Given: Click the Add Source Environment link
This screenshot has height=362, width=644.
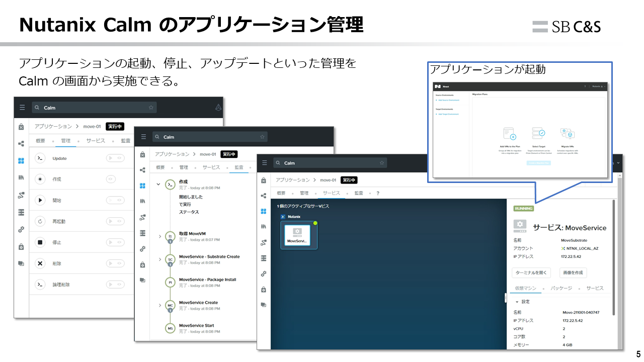Looking at the screenshot, I should (x=448, y=100).
